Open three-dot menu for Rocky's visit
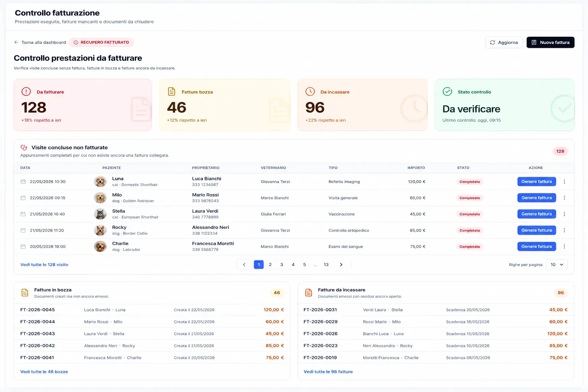Screen dimensions: 588x392 [x=564, y=230]
